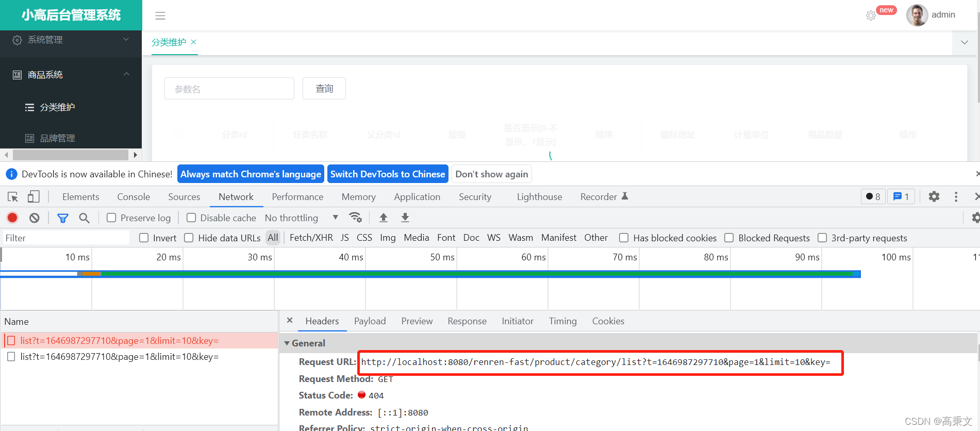This screenshot has height=431, width=980.
Task: Stop recording network log (red dot)
Action: [x=13, y=218]
